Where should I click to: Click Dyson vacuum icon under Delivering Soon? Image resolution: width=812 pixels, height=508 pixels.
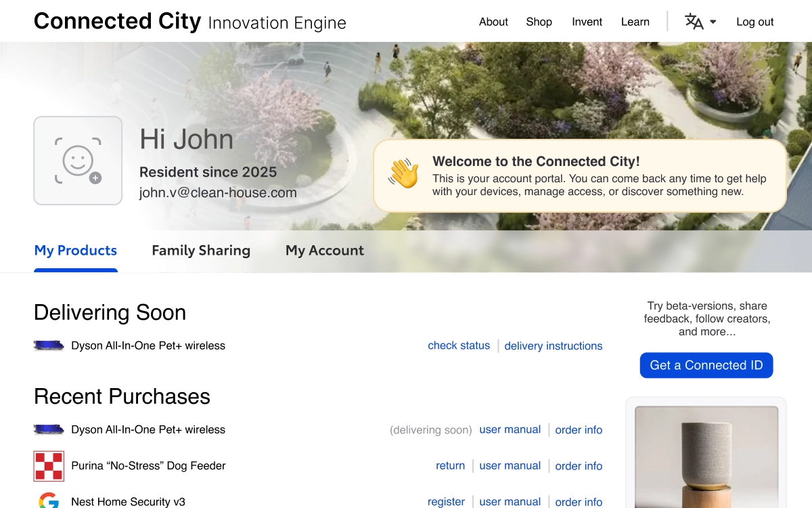[49, 345]
